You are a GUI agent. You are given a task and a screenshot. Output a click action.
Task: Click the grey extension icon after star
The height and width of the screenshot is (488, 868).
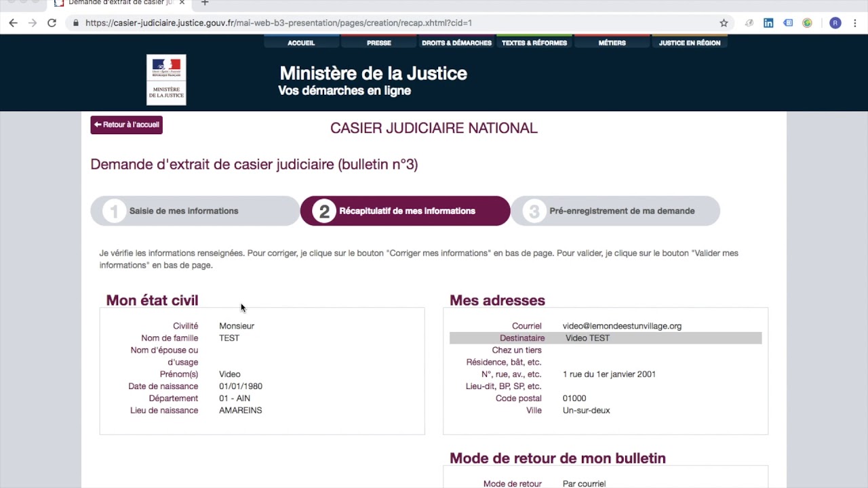(749, 23)
